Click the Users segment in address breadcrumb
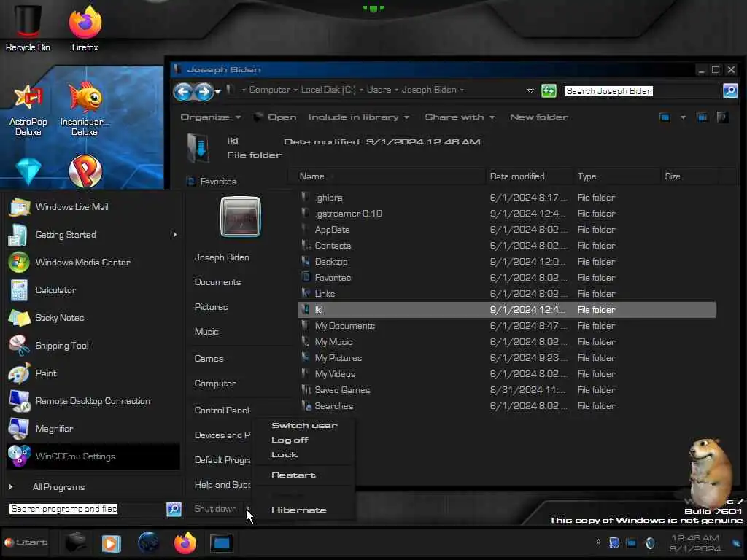 pyautogui.click(x=379, y=90)
